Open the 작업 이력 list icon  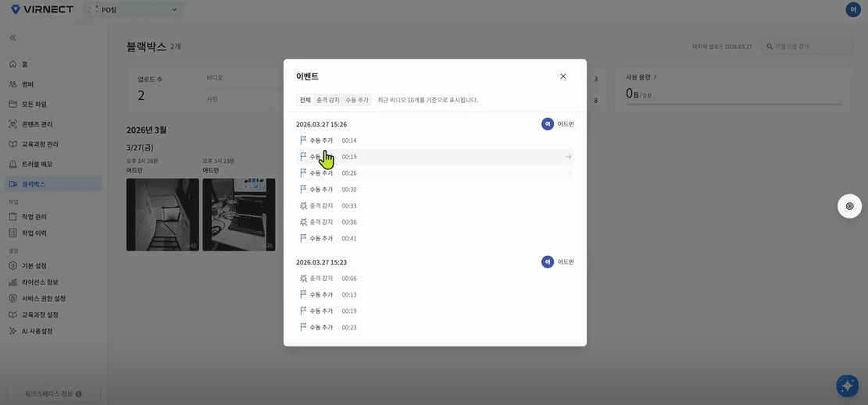click(x=13, y=233)
